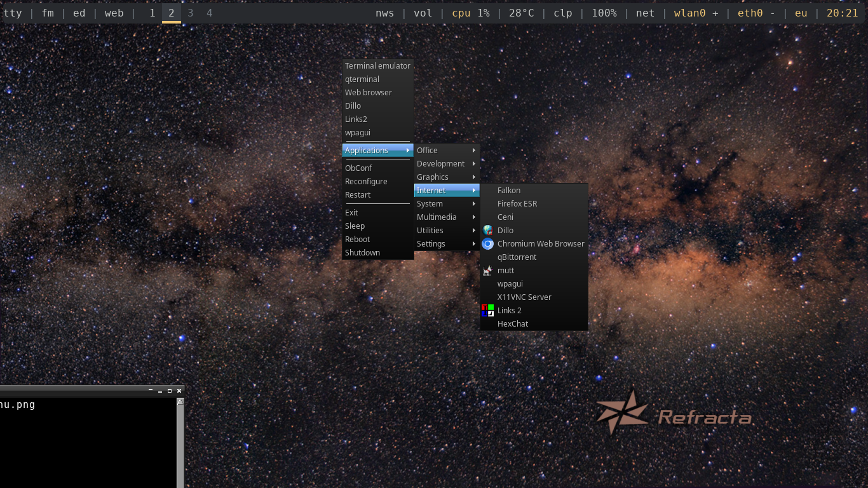The width and height of the screenshot is (868, 488).
Task: Expand the Graphics submenu arrow
Action: 474,177
